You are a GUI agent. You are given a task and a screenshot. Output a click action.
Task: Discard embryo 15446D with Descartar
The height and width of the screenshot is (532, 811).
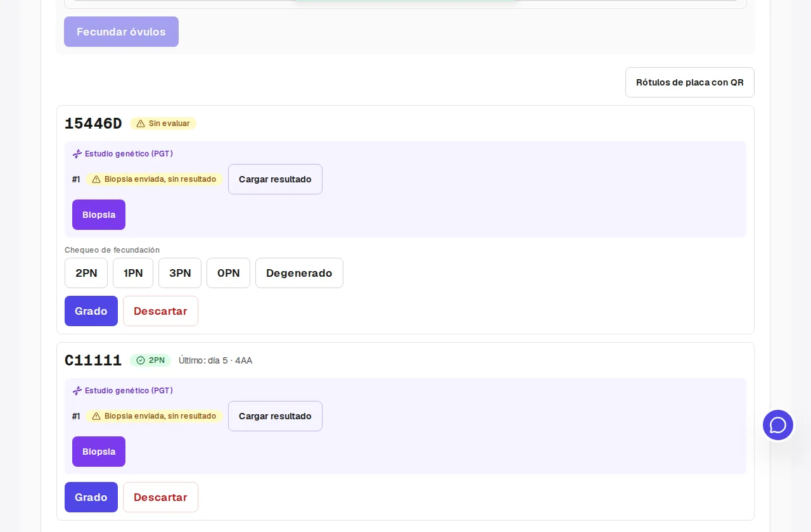pos(160,311)
